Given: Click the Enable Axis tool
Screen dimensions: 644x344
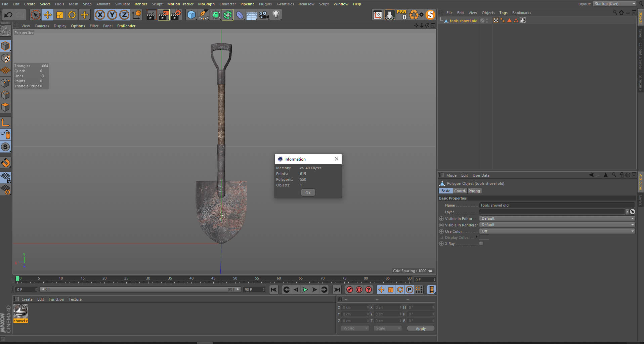Looking at the screenshot, I should point(6,123).
